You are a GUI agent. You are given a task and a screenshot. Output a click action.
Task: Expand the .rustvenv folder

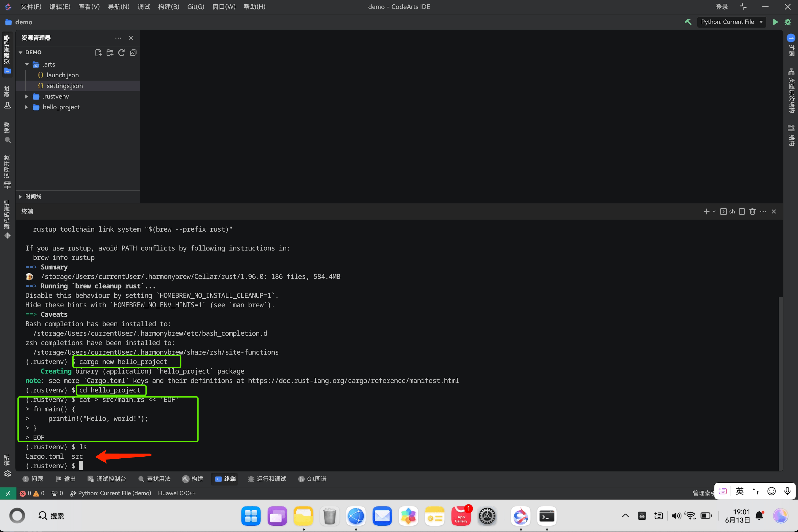click(x=26, y=96)
